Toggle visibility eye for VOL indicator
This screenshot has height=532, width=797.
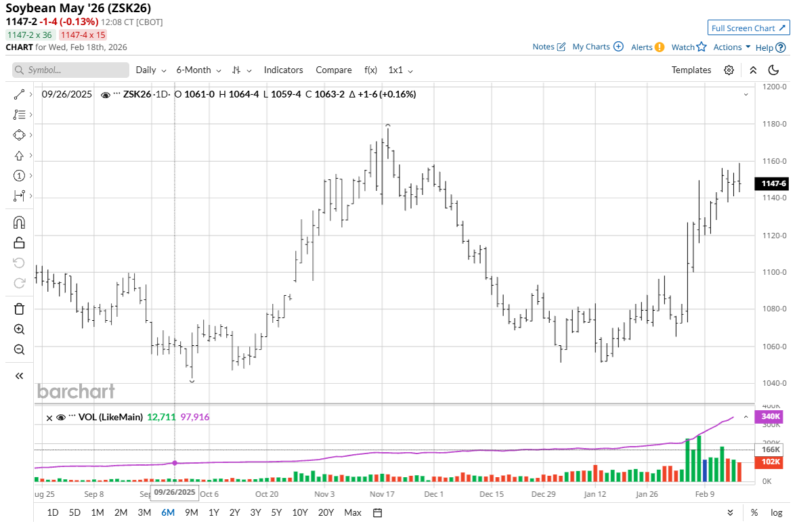[x=61, y=418]
